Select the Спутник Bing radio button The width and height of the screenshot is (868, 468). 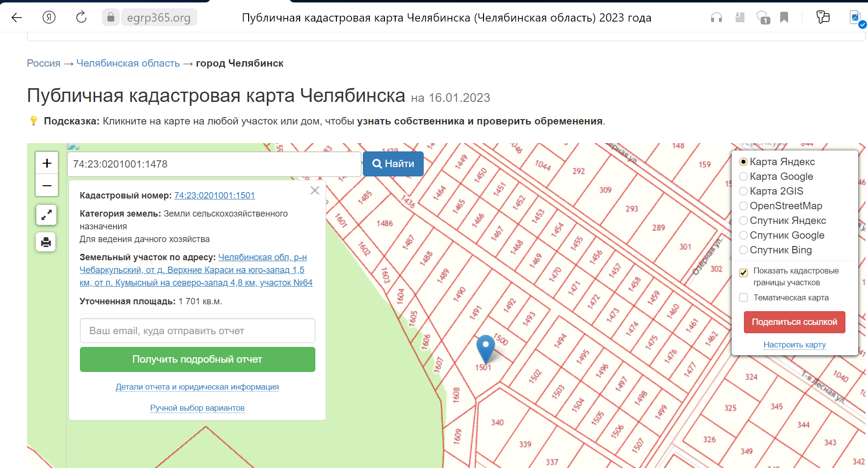coord(743,250)
